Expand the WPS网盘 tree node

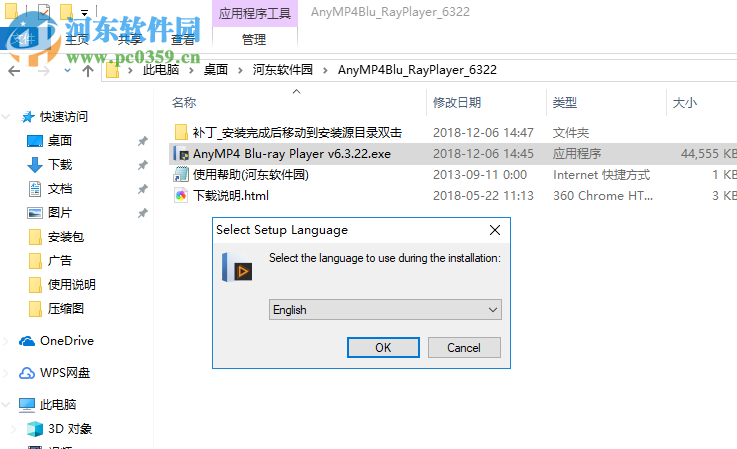pyautogui.click(x=6, y=373)
